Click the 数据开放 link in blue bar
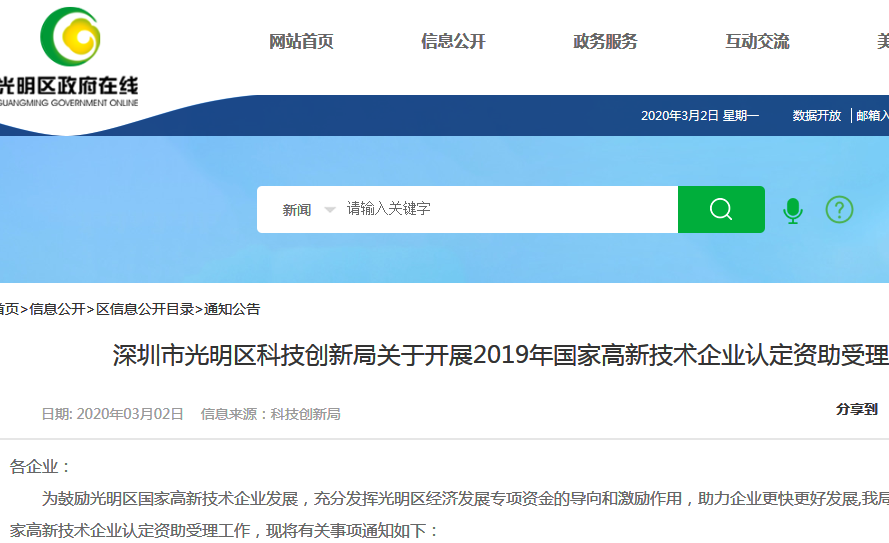Screen dimensions: 889x543 pyautogui.click(x=817, y=116)
